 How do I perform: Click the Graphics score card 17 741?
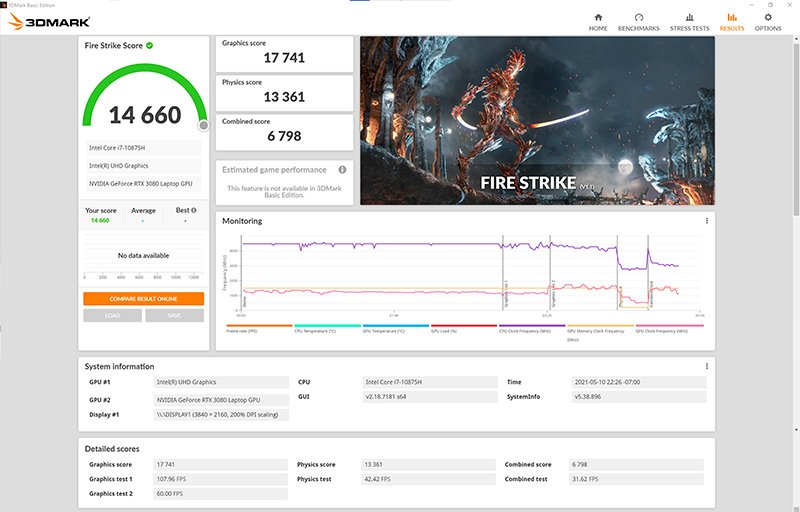[x=284, y=54]
